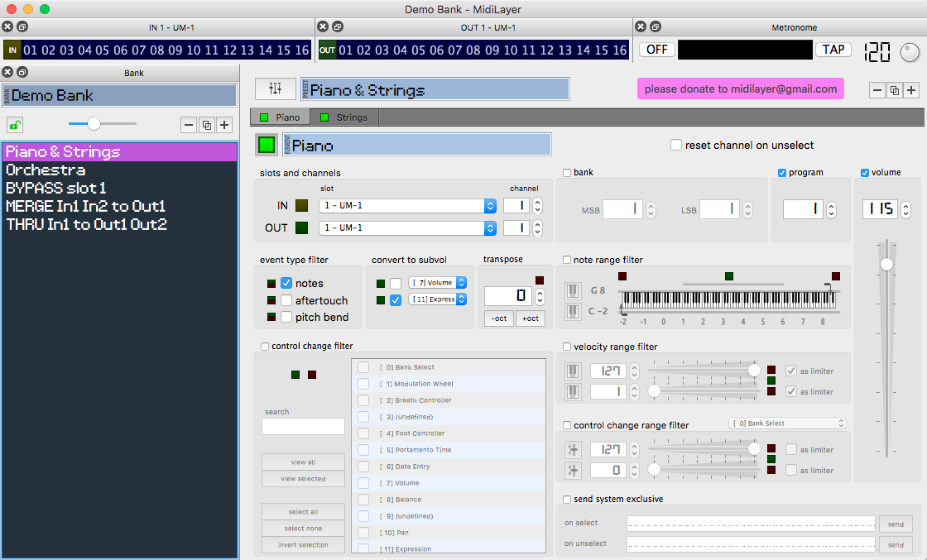Viewport: 927px width, 560px height.
Task: Click the tempo knob next to 120
Action: pos(910,52)
